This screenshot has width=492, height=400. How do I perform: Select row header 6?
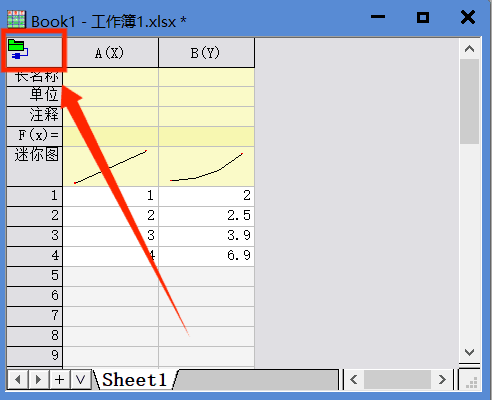click(35, 296)
